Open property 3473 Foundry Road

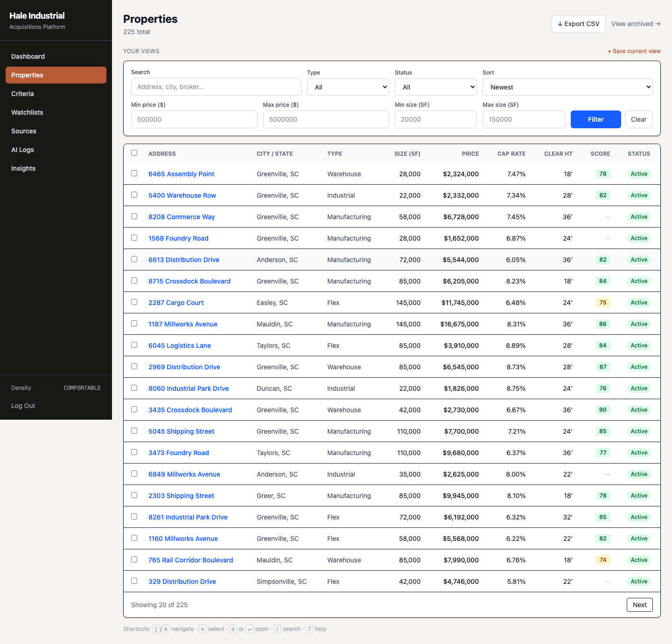pos(179,453)
